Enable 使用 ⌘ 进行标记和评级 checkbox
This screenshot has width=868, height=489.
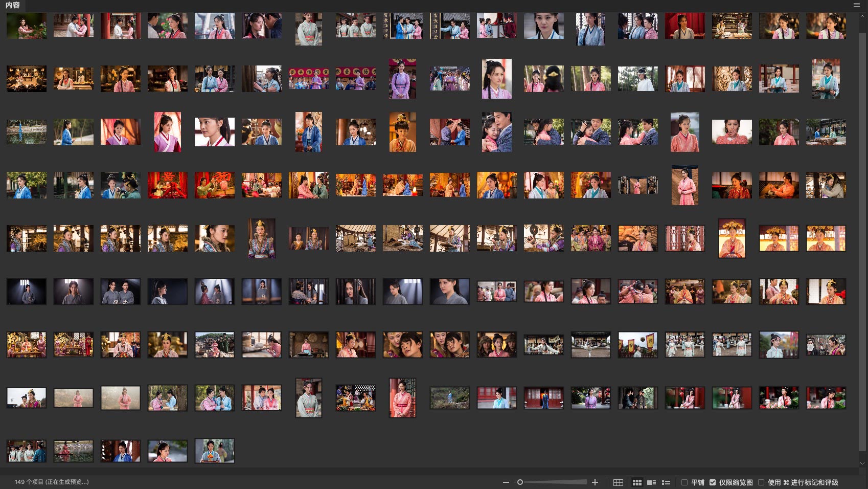(x=761, y=482)
